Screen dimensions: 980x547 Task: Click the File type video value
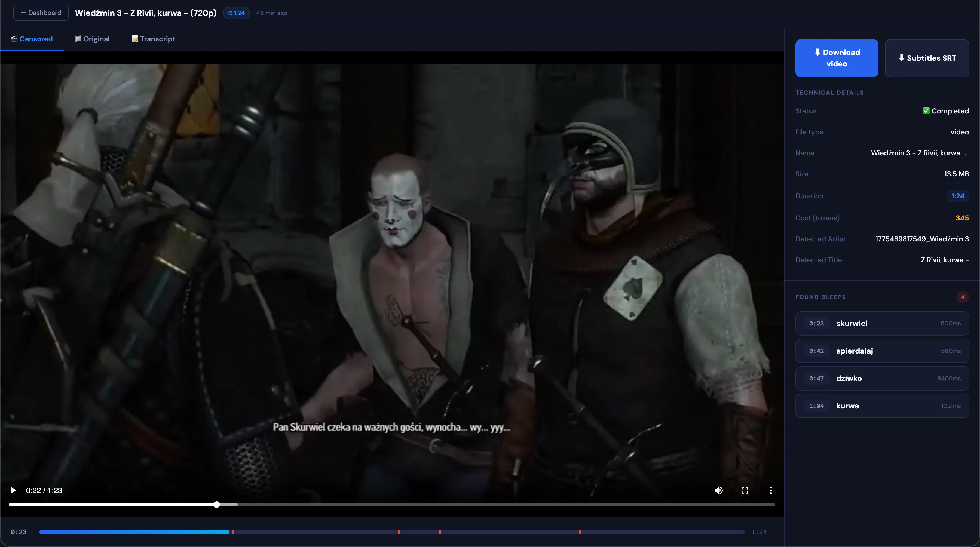960,132
